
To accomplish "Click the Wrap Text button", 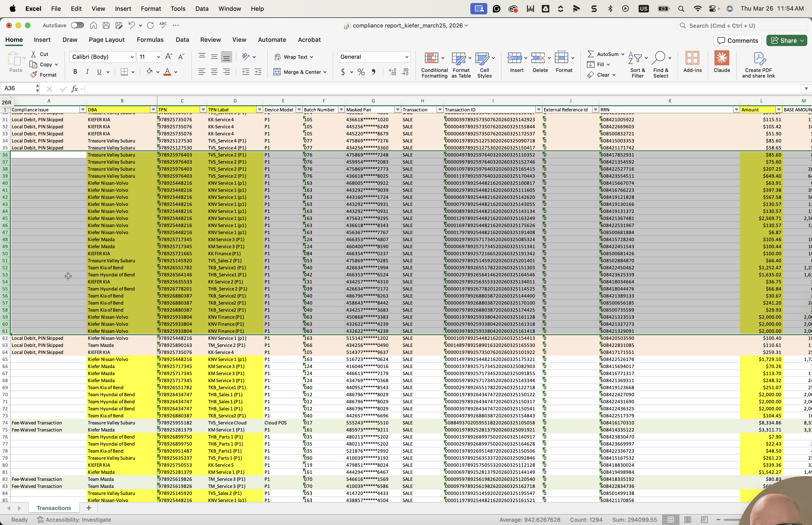I will click(294, 57).
